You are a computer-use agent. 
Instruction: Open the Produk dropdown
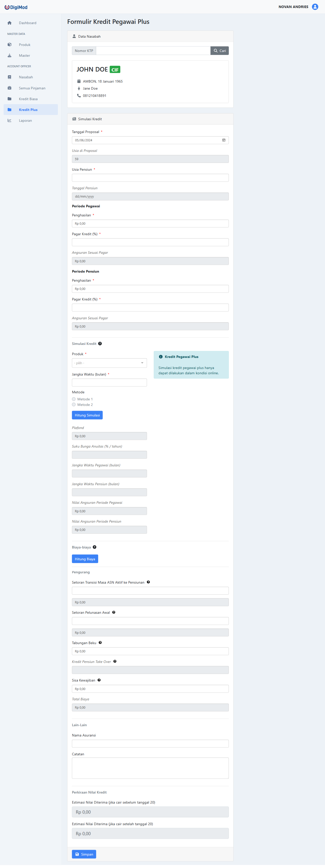(x=109, y=363)
